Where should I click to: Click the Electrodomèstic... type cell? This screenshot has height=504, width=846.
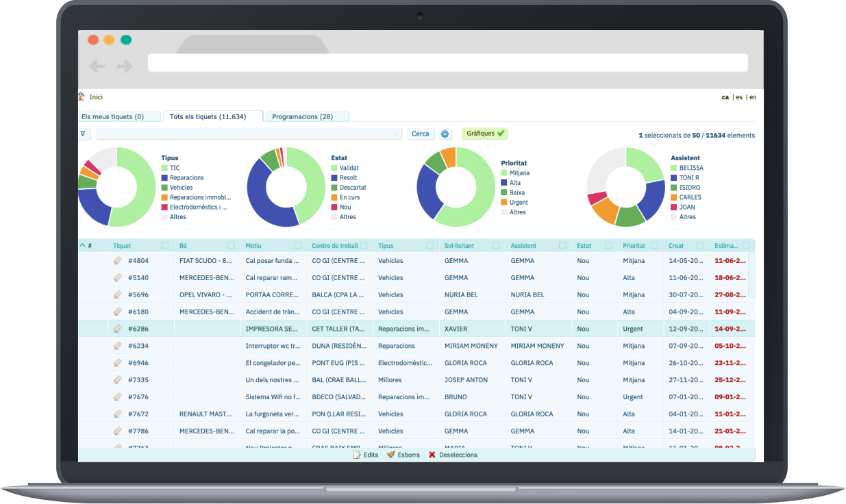click(x=406, y=363)
